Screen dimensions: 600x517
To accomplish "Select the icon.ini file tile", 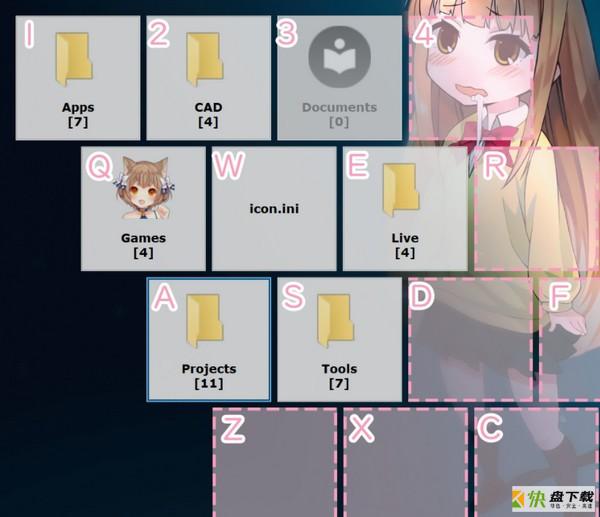I will click(274, 209).
